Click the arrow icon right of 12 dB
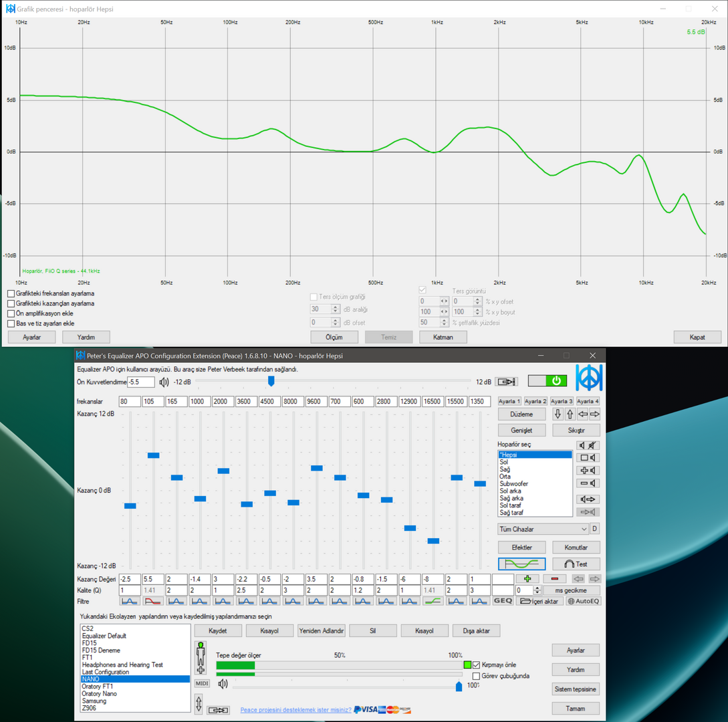 click(506, 382)
